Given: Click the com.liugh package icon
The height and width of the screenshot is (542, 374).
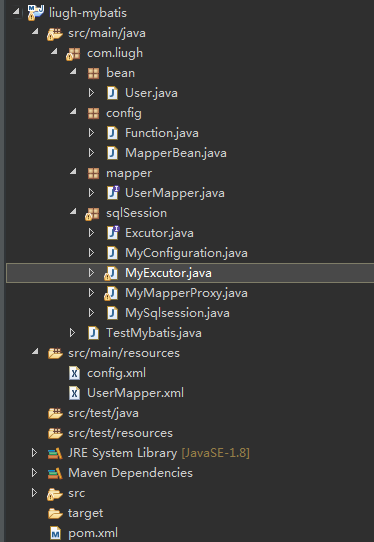Looking at the screenshot, I should (x=73, y=54).
